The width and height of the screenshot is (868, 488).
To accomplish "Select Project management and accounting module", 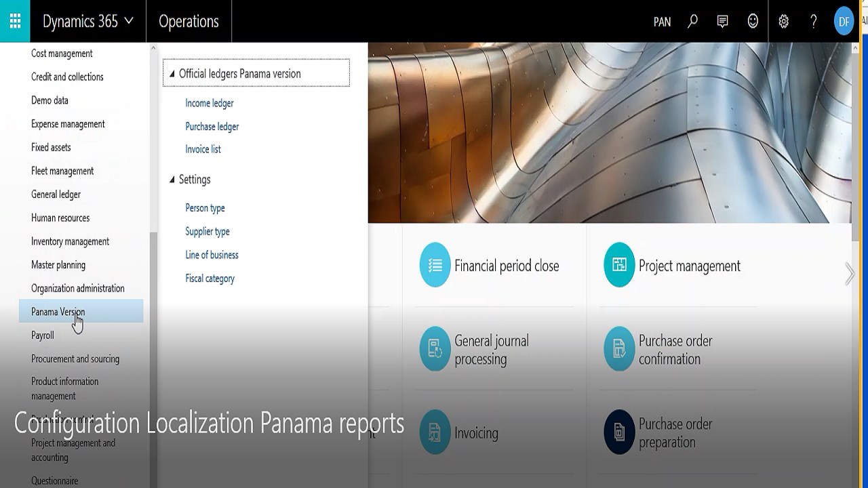I will (x=73, y=450).
